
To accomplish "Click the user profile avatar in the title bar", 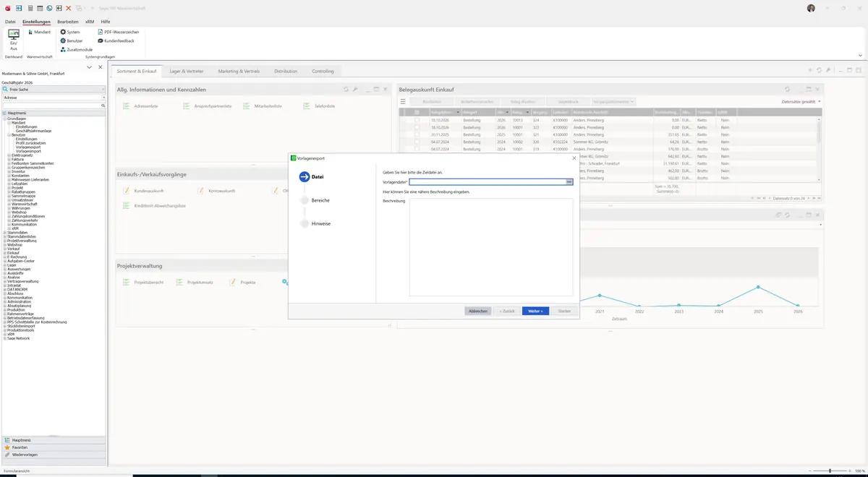I will 811,8.
